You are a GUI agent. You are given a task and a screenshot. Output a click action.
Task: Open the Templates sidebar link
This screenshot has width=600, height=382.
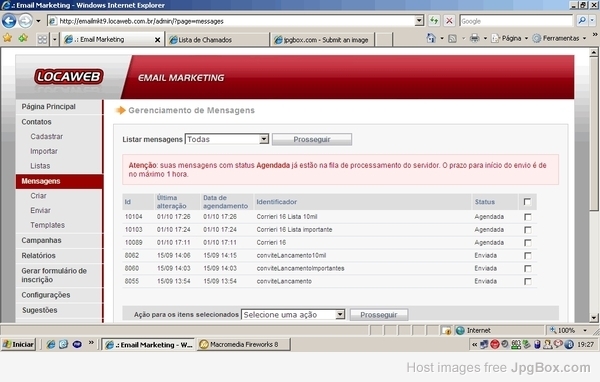click(x=47, y=225)
